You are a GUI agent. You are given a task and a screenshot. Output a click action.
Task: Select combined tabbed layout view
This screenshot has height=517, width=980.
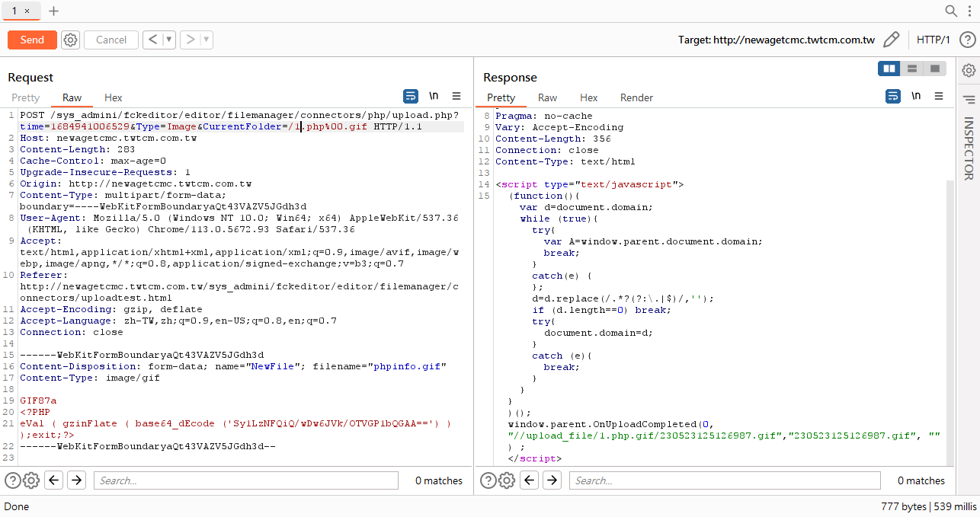934,69
